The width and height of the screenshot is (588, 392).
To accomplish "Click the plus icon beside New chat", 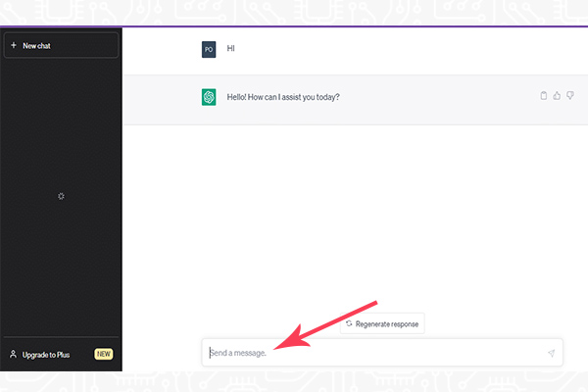I will [13, 45].
